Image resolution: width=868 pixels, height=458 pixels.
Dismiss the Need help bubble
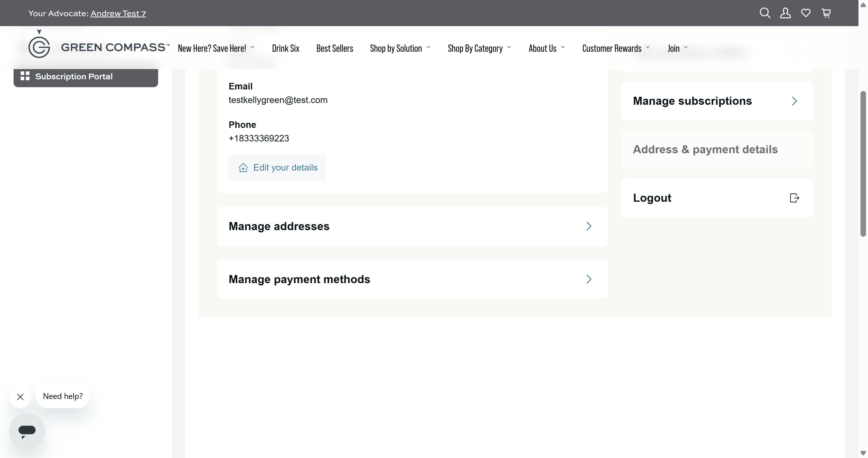[21, 397]
